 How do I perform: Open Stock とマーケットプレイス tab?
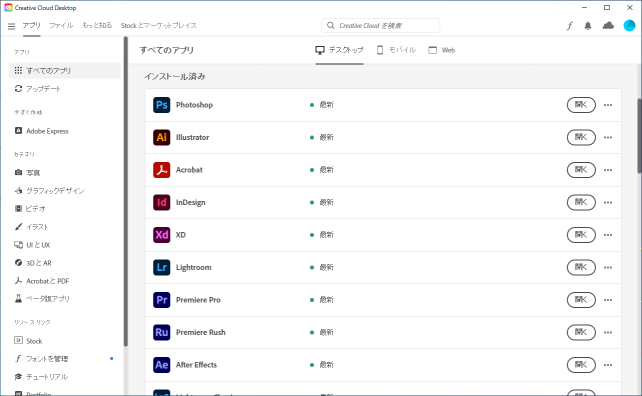pyautogui.click(x=158, y=25)
